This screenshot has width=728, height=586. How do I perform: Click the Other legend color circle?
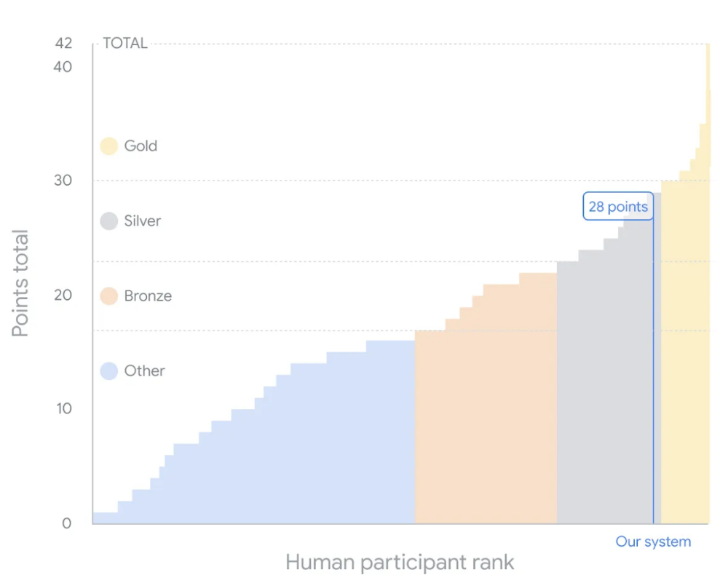108,371
